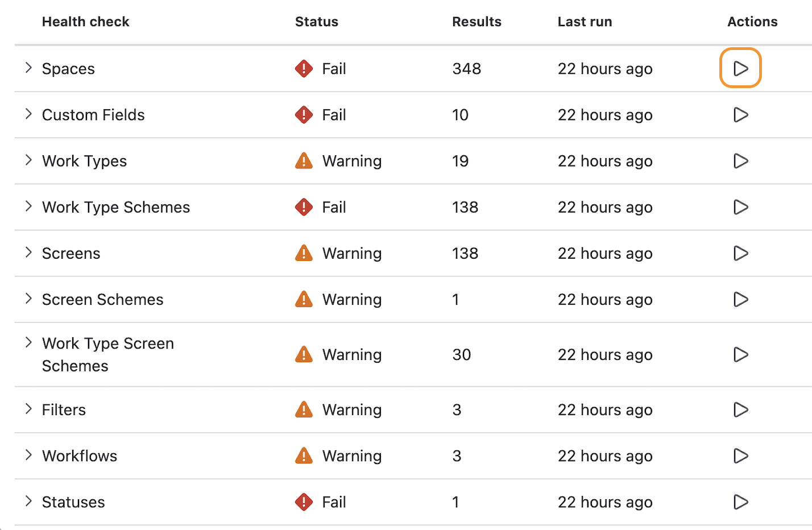This screenshot has width=812, height=530.
Task: Run the Screen Schemes health check
Action: click(x=740, y=299)
